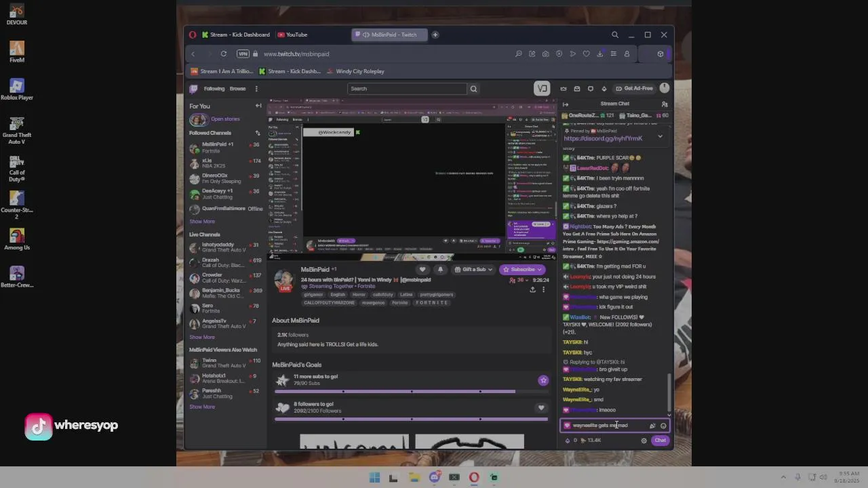Open the chat community users list
Image resolution: width=868 pixels, height=488 pixels.
pos(665,104)
